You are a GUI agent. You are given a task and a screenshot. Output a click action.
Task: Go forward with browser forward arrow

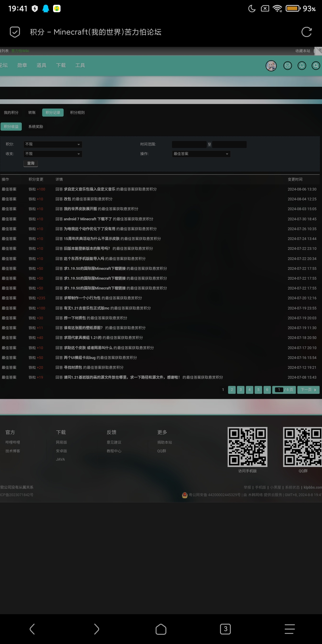tap(97, 629)
